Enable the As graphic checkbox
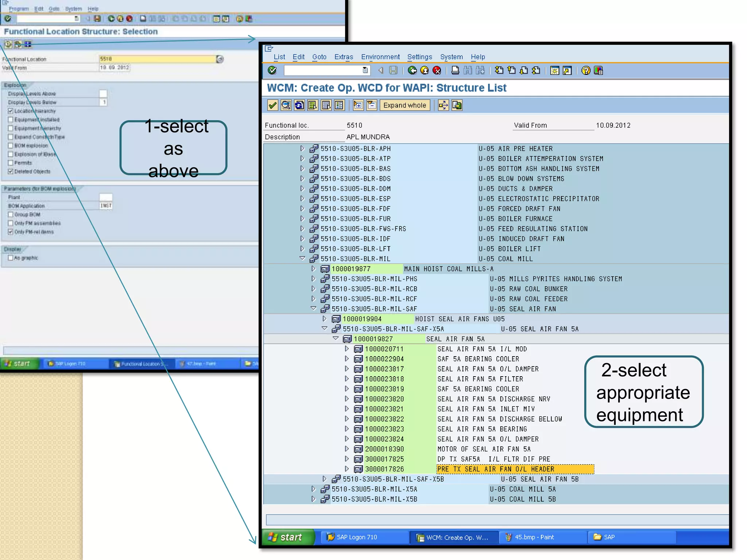The height and width of the screenshot is (560, 747). pos(11,258)
